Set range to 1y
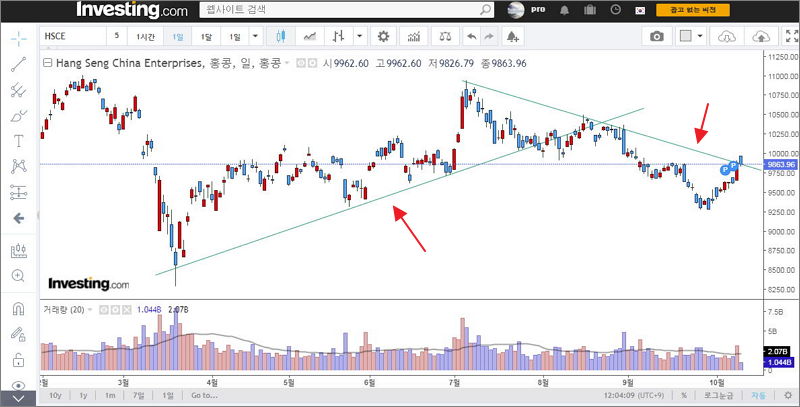800x407 pixels. [83, 395]
